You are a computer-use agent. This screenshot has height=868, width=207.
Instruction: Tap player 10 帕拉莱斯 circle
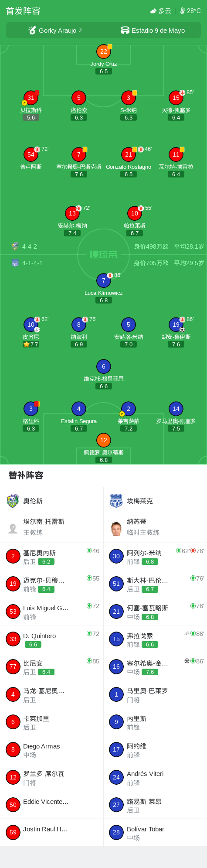135,213
